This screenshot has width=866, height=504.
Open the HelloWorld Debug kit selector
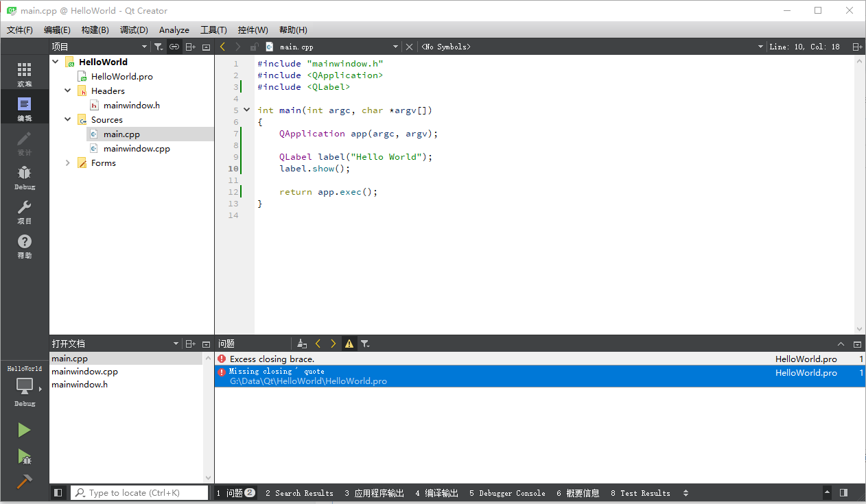(x=25, y=386)
